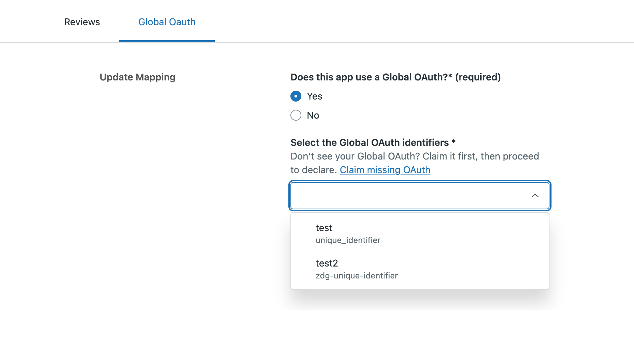Click the Don't see your Global OAuth help text
634x364 pixels.
tap(414, 156)
